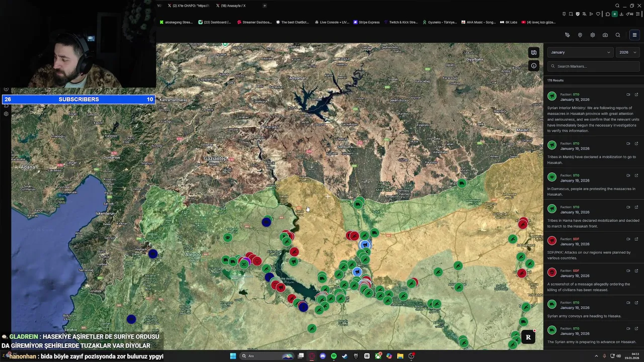Expand the January month dropdown
Screen dimensions: 644x362
tap(580, 52)
